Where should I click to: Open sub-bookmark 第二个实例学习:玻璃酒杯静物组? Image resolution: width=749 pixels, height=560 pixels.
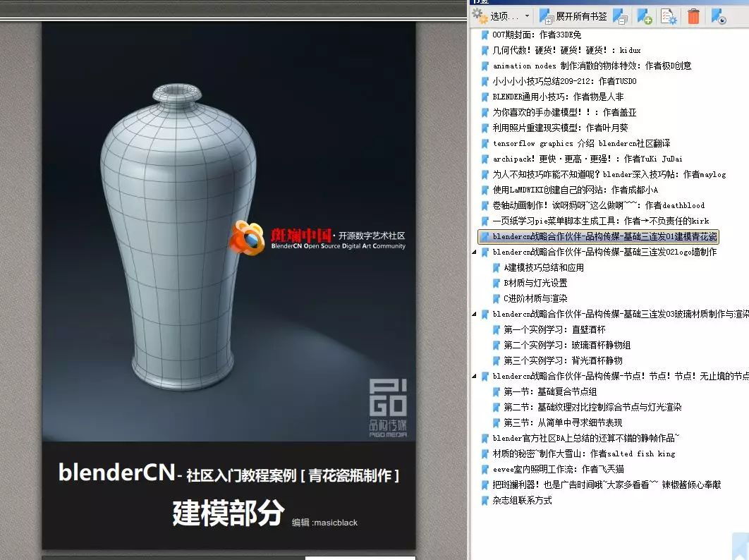click(x=567, y=345)
